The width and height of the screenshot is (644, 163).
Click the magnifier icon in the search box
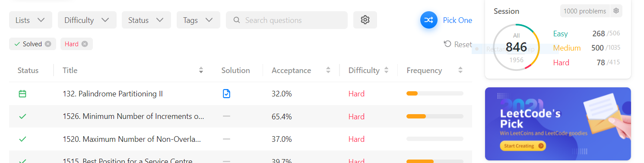coord(236,20)
